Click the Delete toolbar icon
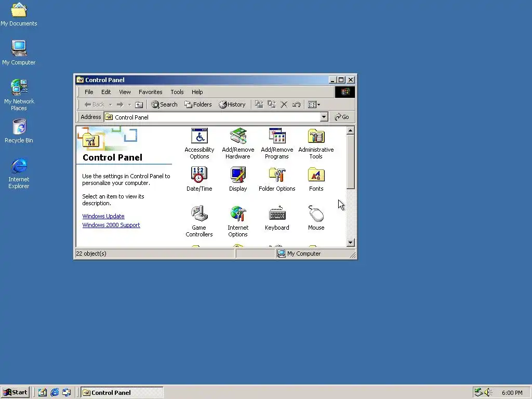This screenshot has width=532, height=399. click(x=284, y=104)
